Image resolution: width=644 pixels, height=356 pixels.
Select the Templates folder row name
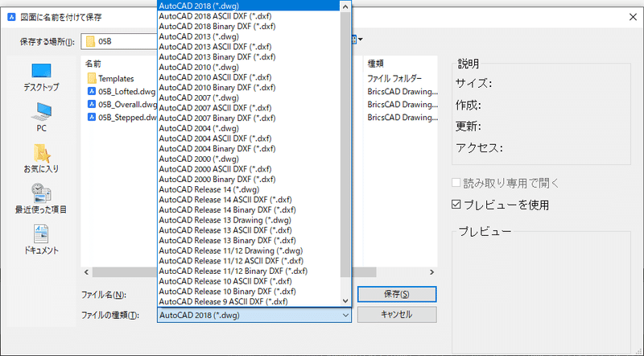(116, 78)
